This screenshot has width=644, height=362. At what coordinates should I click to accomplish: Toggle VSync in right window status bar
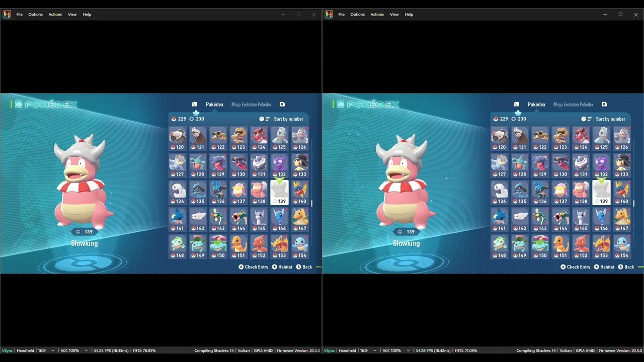point(329,350)
